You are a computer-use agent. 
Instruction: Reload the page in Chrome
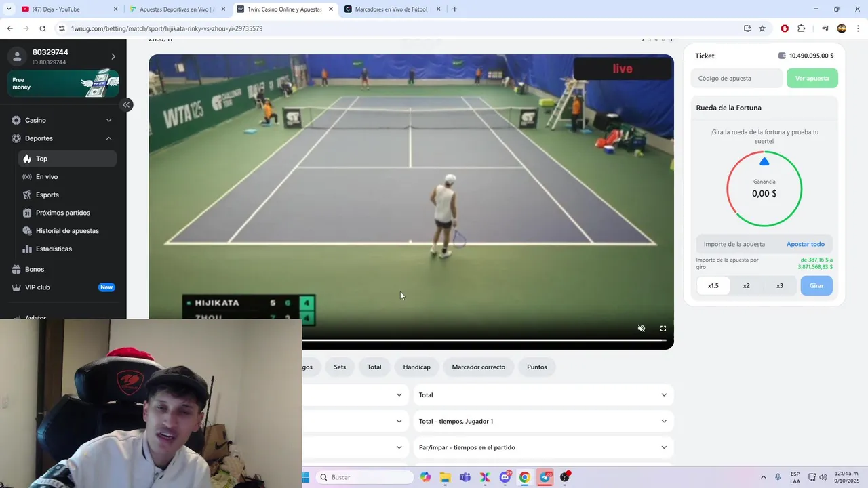[x=42, y=28]
